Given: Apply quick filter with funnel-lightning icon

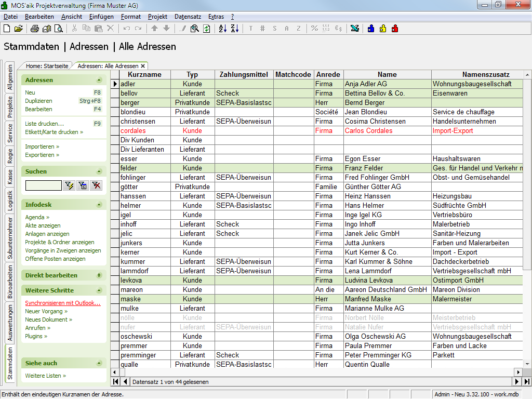Looking at the screenshot, I should click(69, 185).
